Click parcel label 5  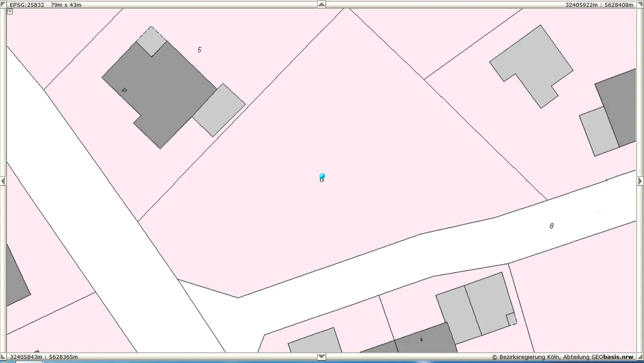(199, 50)
